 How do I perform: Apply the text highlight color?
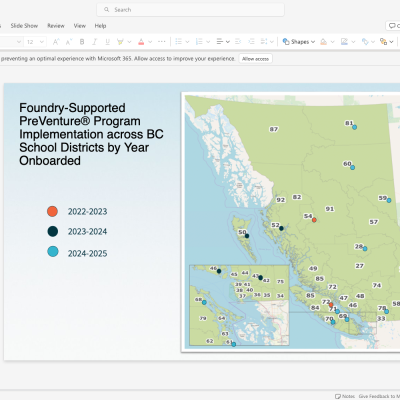coord(120,42)
